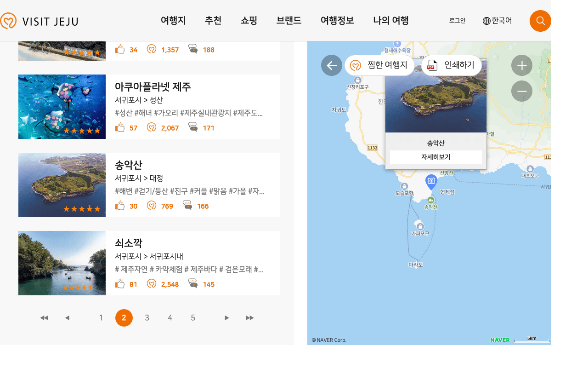Go to results page 5
Viewport: 588px width, 368px height.
pos(193,318)
